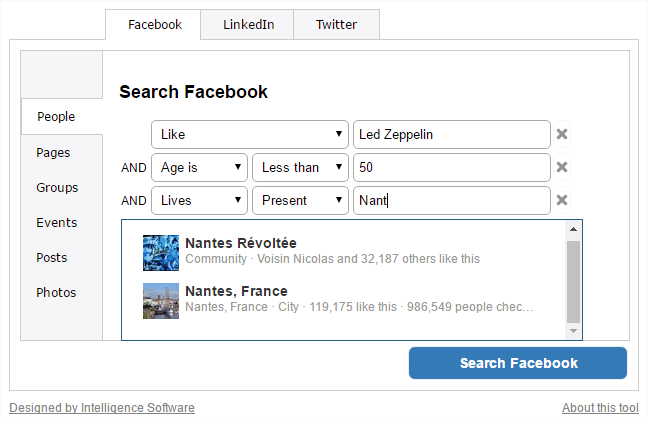Viewport: 648px width, 424px height.
Task: Click the Search Facebook button
Action: [518, 363]
